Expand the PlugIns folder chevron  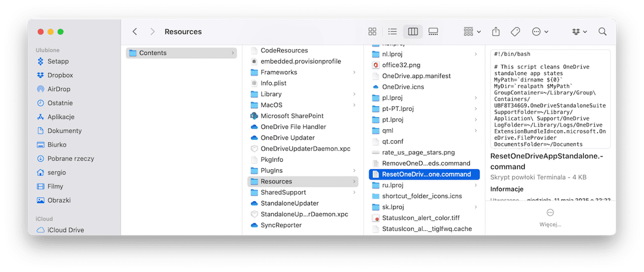click(x=354, y=170)
